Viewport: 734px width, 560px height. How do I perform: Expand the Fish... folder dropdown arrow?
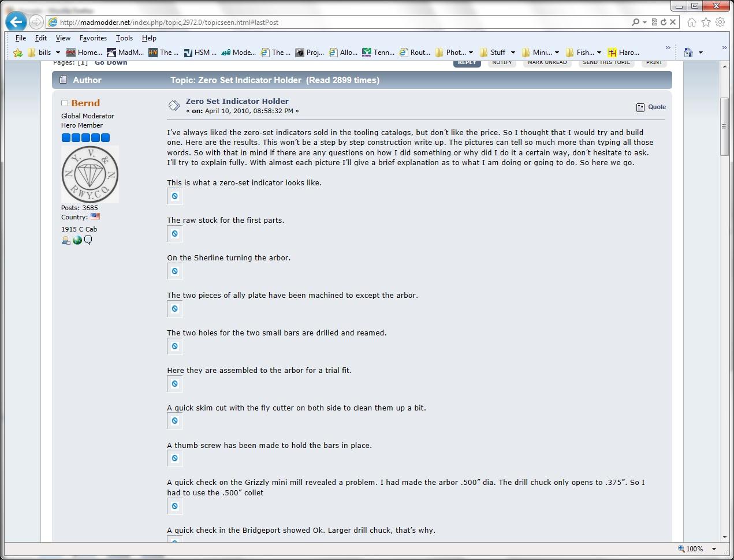coord(599,53)
